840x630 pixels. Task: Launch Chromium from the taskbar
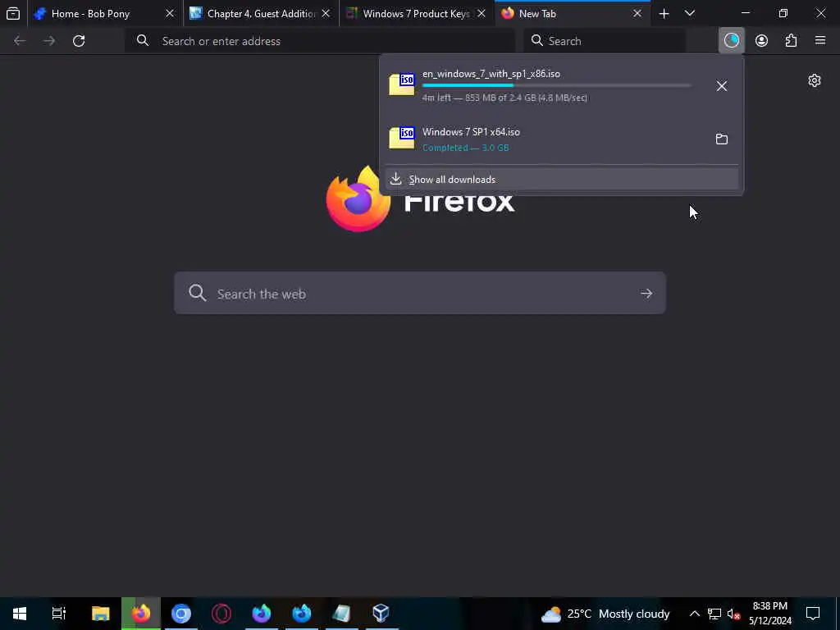tap(181, 614)
